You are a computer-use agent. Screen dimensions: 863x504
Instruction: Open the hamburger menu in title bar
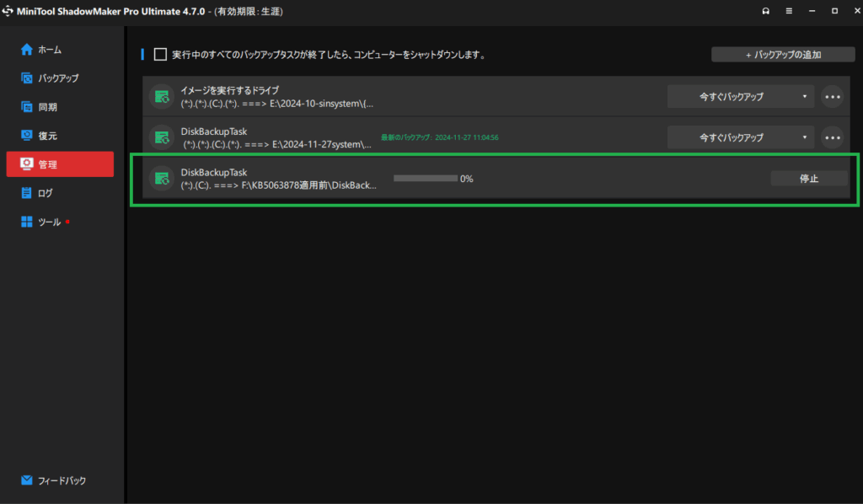coord(789,11)
